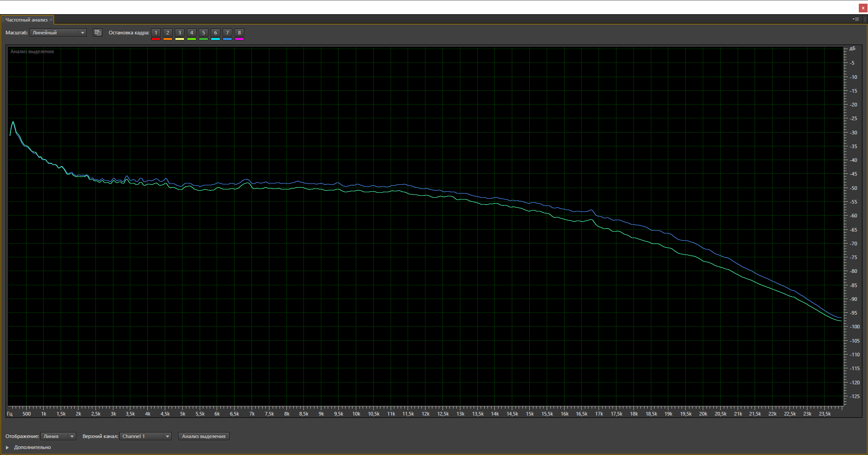This screenshot has height=455, width=868.
Task: Click the red color swatch under frame 1
Action: point(156,39)
